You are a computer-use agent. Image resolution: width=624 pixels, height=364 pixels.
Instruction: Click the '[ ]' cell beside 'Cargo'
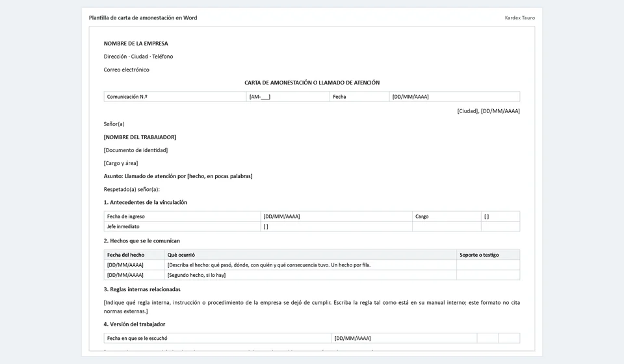coord(500,216)
